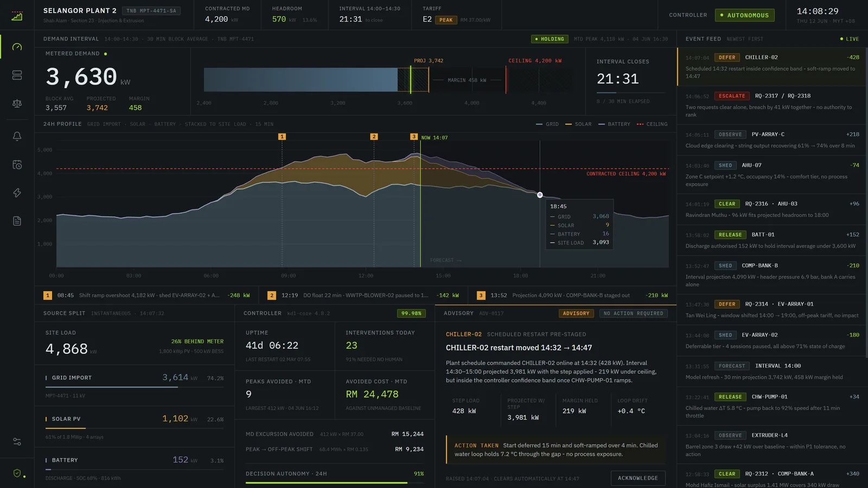Click the ACKNOWLEDGE button
Screen dimensions: 868x488
point(638,478)
